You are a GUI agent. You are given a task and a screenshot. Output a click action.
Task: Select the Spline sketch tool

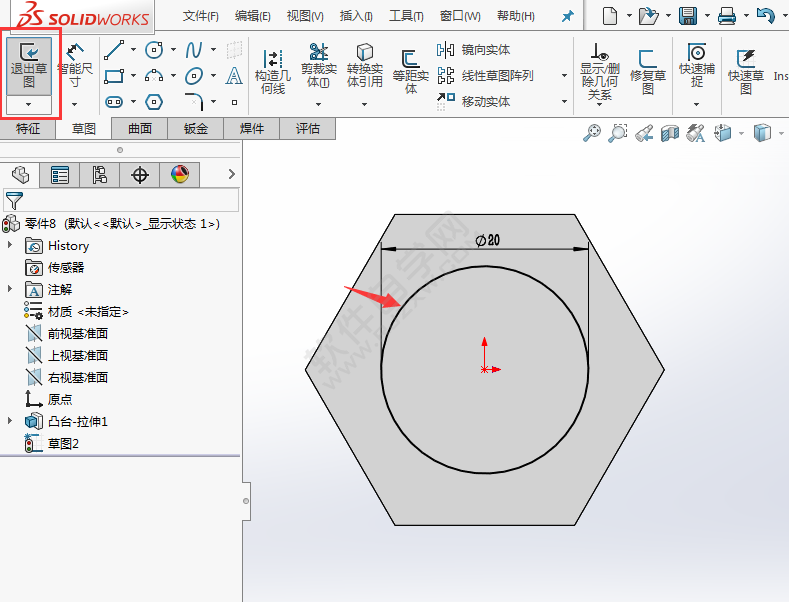tap(194, 50)
